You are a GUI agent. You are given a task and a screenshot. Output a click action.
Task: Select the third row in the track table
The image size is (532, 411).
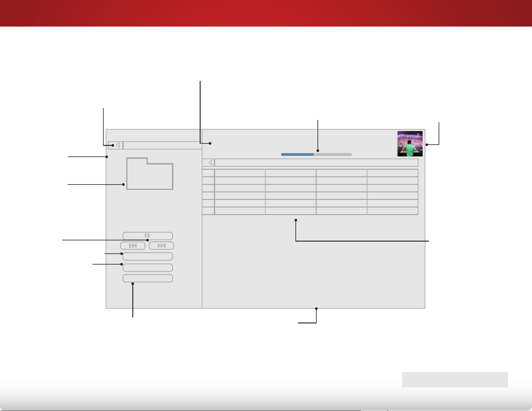pos(310,188)
